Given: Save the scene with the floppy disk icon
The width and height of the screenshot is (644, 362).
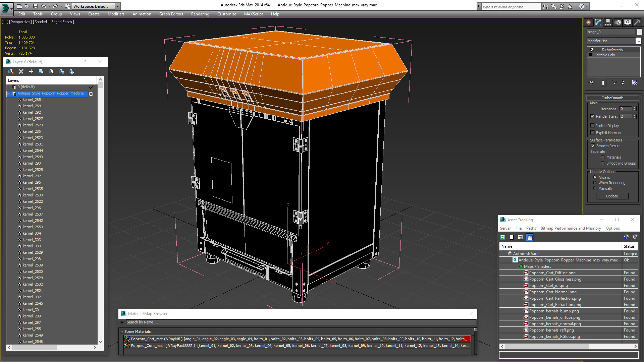Looking at the screenshot, I should click(35, 6).
